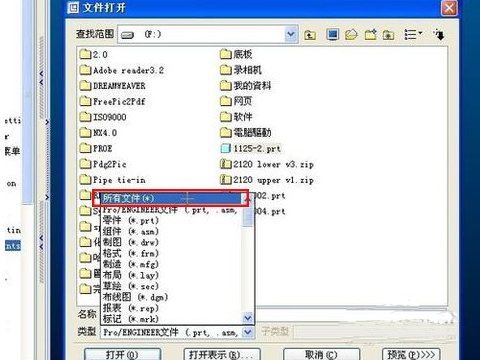
Task: Select the Adobe reader3.2 folder
Action: tap(122, 70)
